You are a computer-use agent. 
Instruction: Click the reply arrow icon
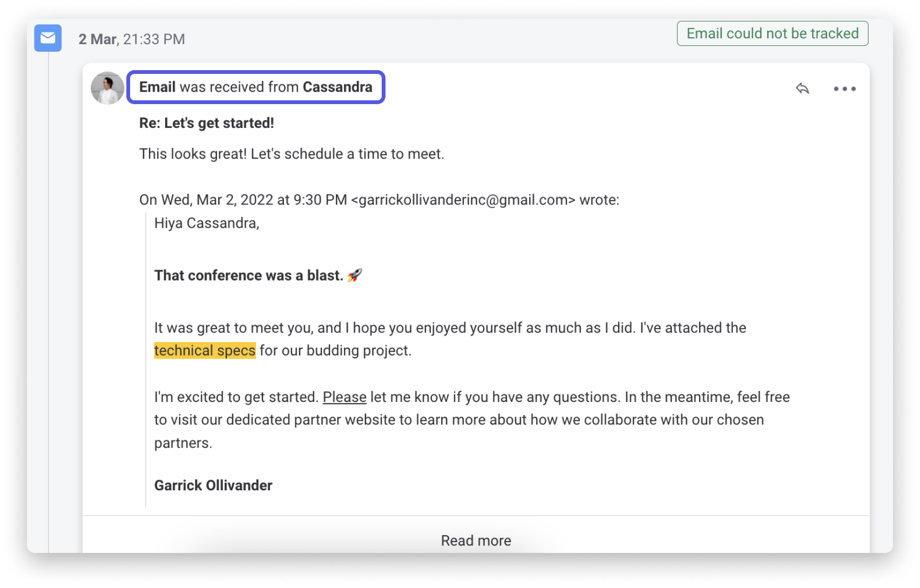(x=803, y=89)
